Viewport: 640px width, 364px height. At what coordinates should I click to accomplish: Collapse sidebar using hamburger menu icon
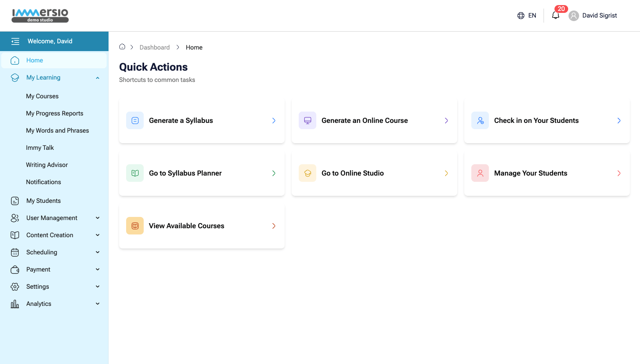tap(15, 41)
